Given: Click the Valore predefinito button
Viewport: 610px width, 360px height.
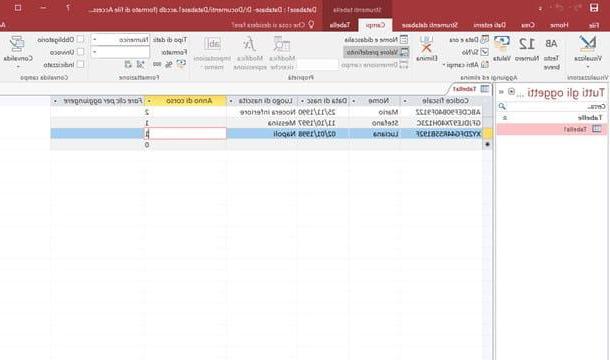Looking at the screenshot, I should (376, 52).
